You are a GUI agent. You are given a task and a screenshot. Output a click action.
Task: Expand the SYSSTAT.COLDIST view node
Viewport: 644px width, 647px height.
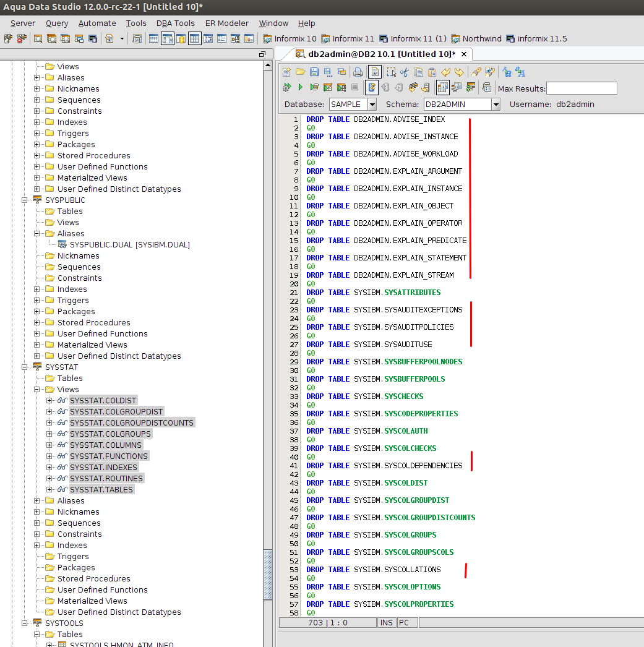tap(49, 401)
